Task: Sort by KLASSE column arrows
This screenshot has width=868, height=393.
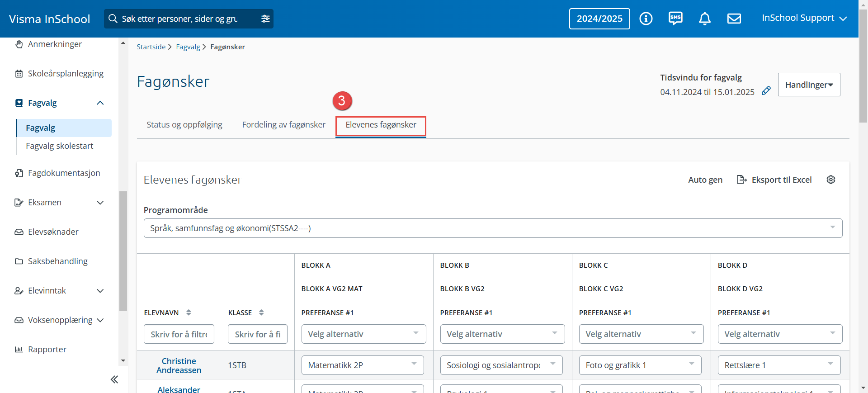Action: pos(261,313)
